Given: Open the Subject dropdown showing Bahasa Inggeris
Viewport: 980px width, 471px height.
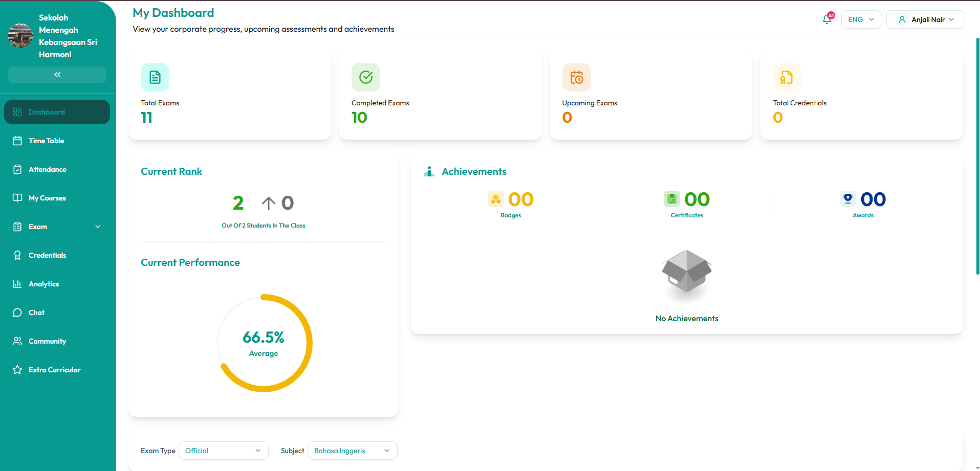Looking at the screenshot, I should tap(352, 451).
